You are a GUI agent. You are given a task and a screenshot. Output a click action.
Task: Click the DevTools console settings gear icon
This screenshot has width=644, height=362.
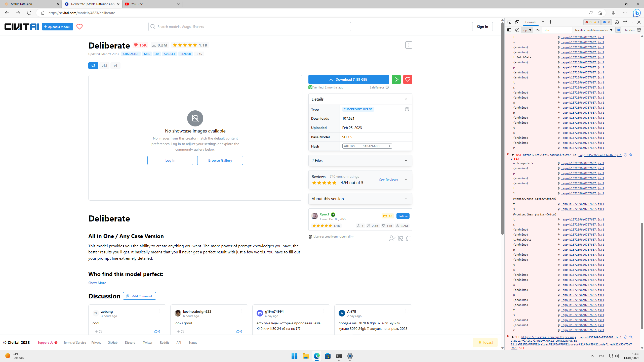[x=639, y=30]
